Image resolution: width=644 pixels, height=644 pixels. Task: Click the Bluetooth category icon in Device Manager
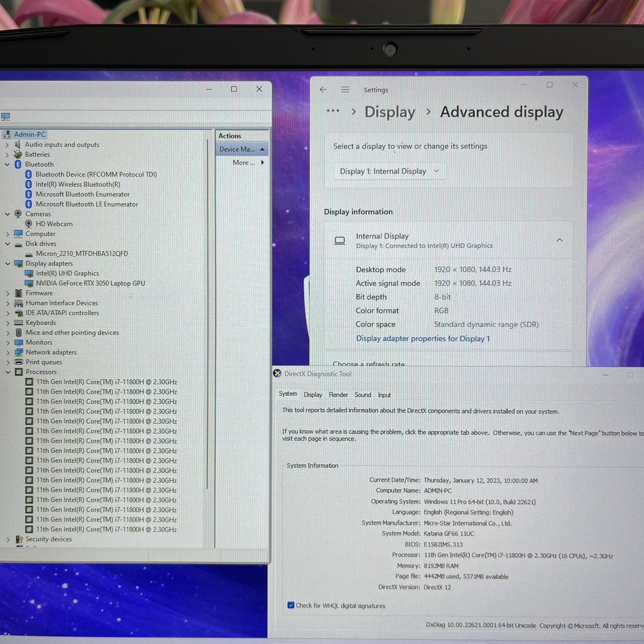point(18,165)
